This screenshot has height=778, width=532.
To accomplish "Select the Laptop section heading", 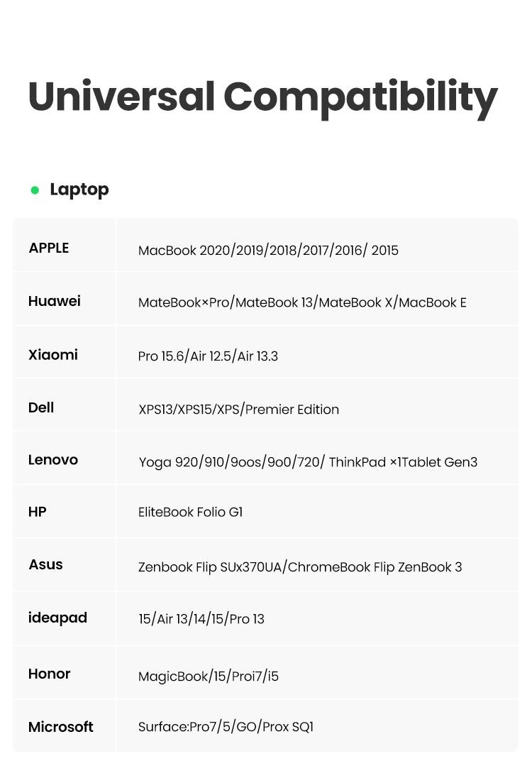I will pyautogui.click(x=79, y=190).
